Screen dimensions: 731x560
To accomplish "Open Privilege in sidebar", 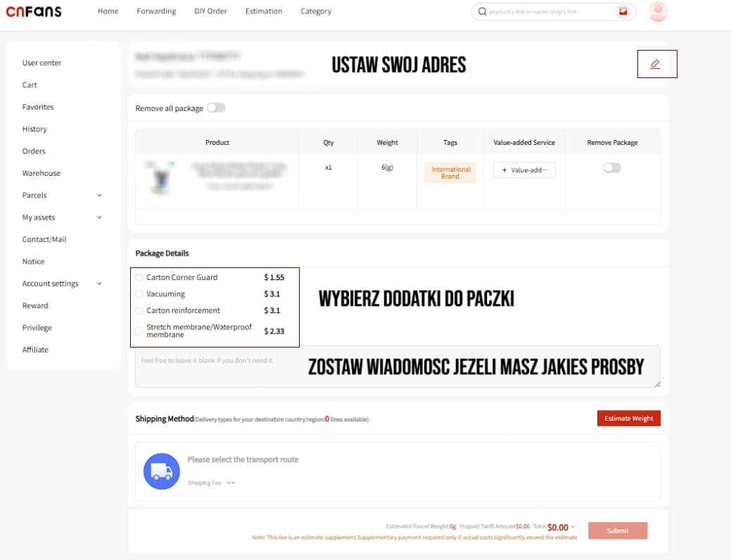I will pos(37,328).
